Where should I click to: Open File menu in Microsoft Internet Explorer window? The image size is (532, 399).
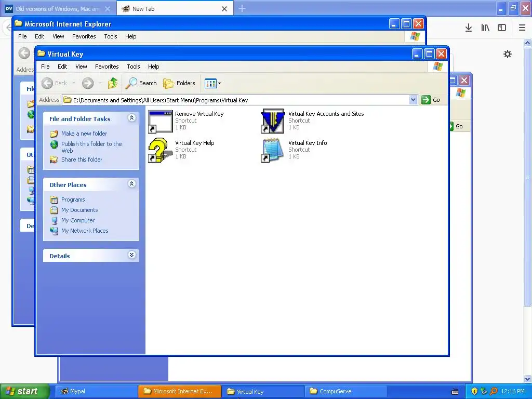22,36
